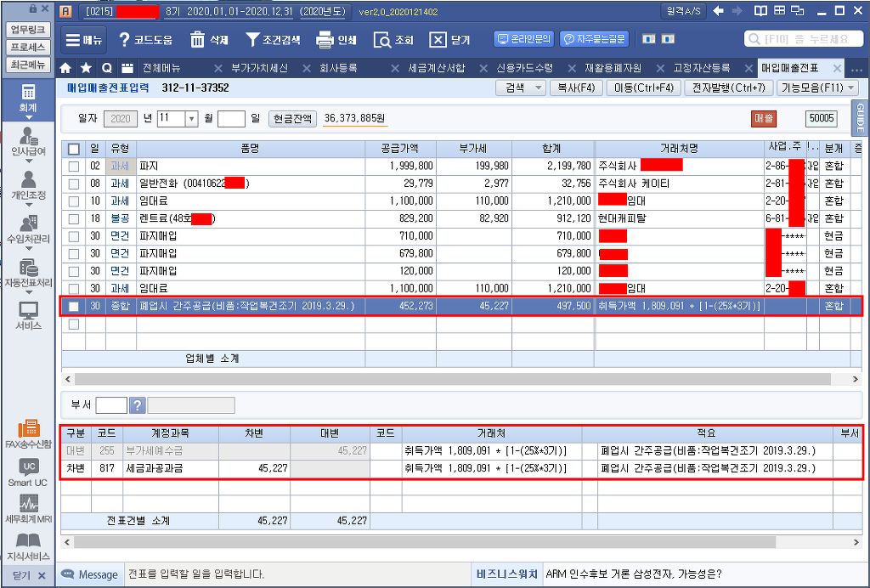This screenshot has height=588, width=870.
Task: Click the 복사(F4) button
Action: (x=576, y=88)
